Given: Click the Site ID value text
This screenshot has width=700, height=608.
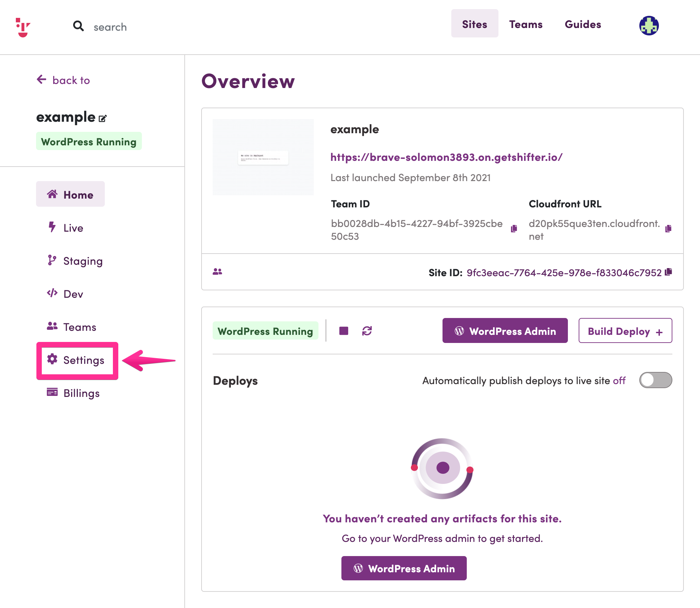Looking at the screenshot, I should (x=564, y=273).
